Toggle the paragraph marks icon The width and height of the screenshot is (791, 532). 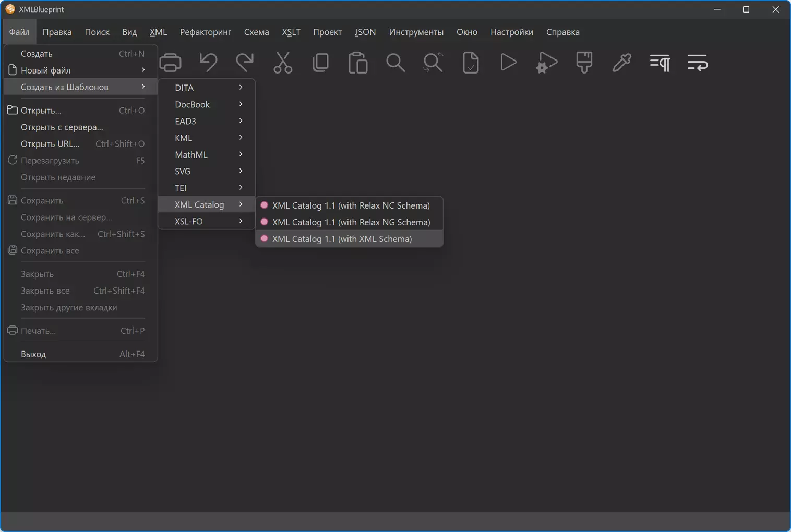point(660,63)
